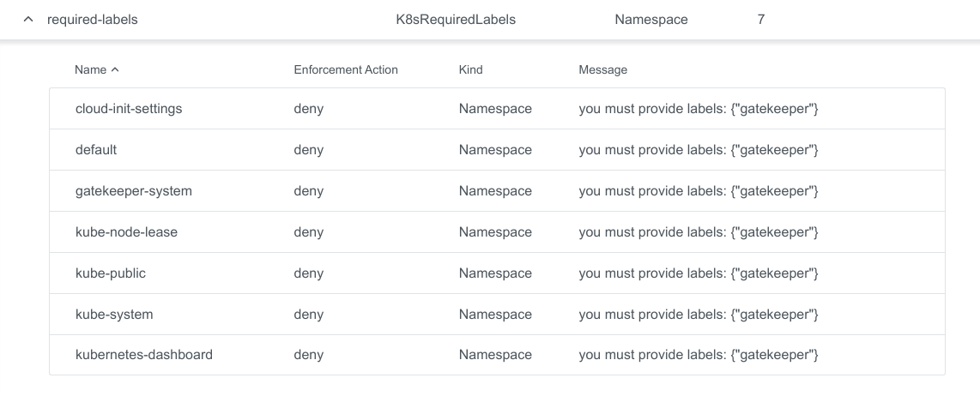This screenshot has width=980, height=402.
Task: Open the kube-node-lease namespace entry
Action: pos(126,232)
